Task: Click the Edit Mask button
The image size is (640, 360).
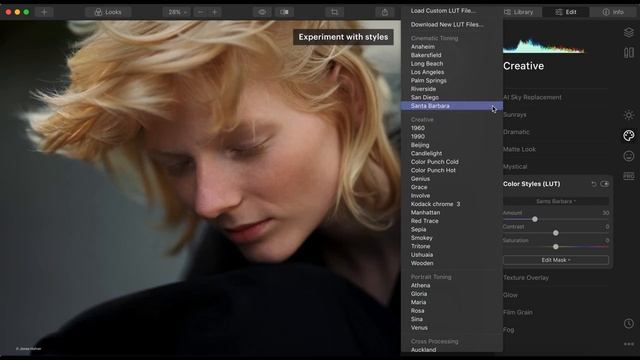Action: coord(556,260)
